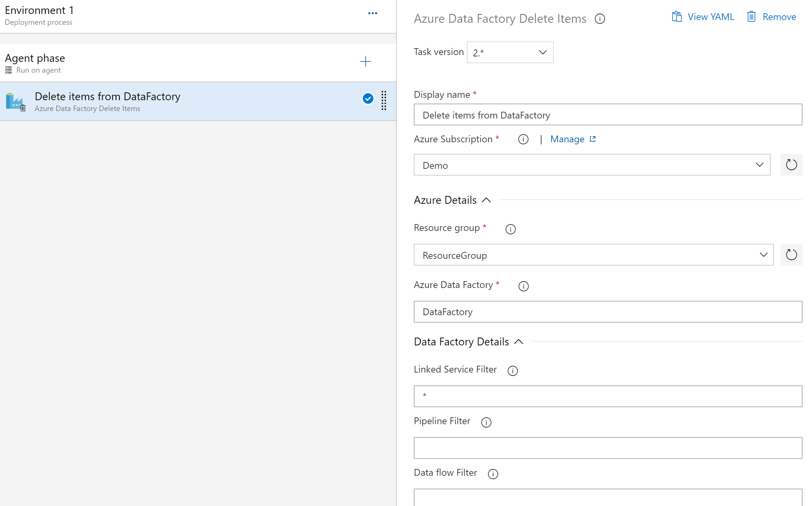
Task: Refresh the Azure Subscription list
Action: [791, 165]
